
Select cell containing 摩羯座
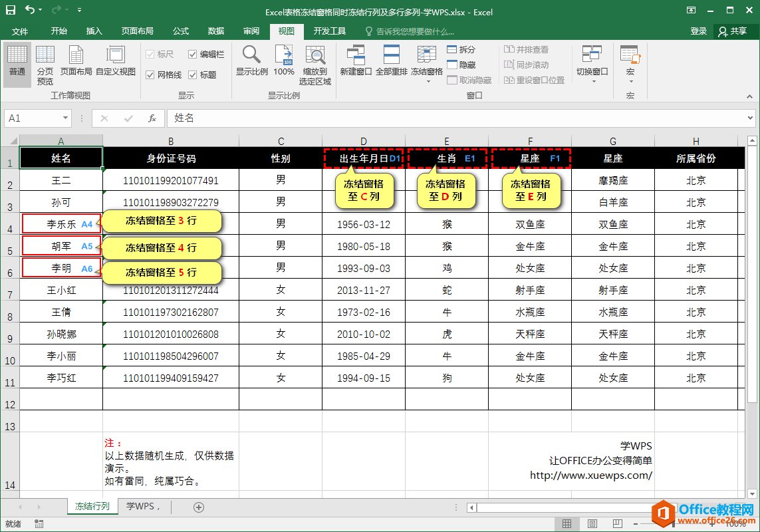click(x=613, y=180)
